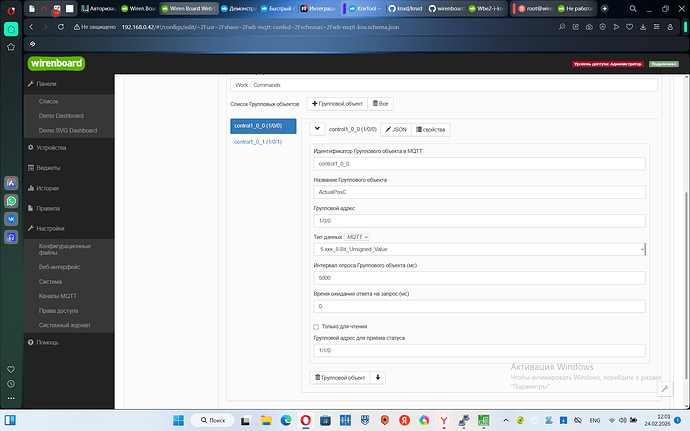Click the address bar search magnifier icon
Image resolution: width=690 pixels, height=431 pixels.
562,27
